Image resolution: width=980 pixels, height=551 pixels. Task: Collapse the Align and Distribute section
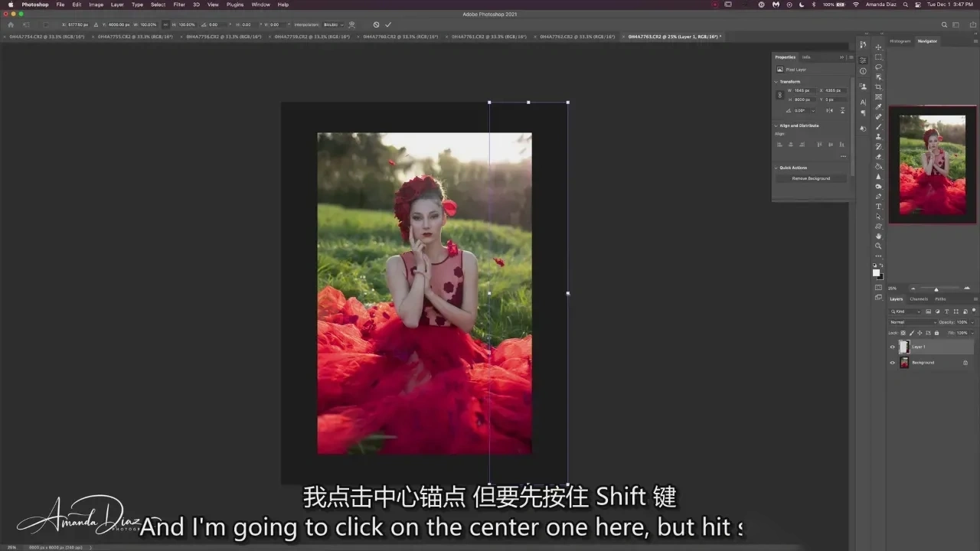pos(776,126)
